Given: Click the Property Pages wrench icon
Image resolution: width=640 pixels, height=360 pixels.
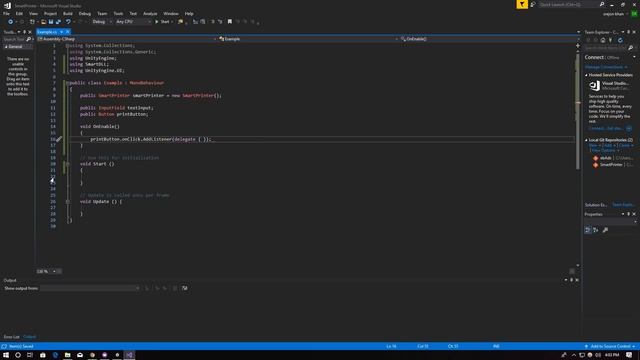Looking at the screenshot, I should [605, 230].
